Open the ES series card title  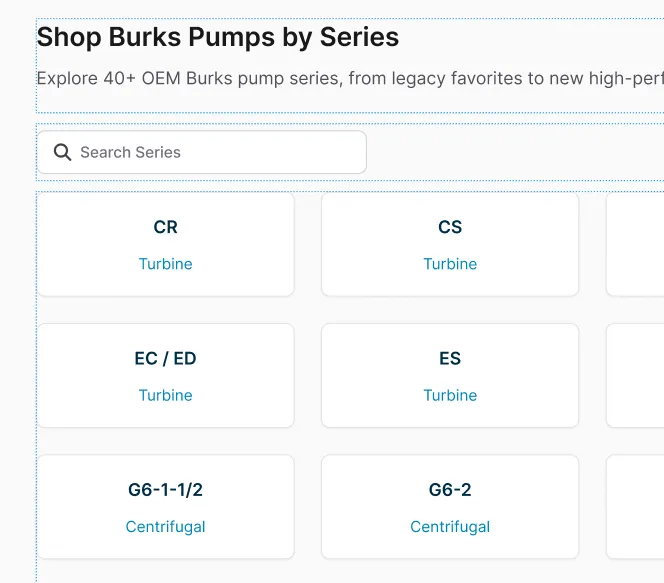point(450,358)
